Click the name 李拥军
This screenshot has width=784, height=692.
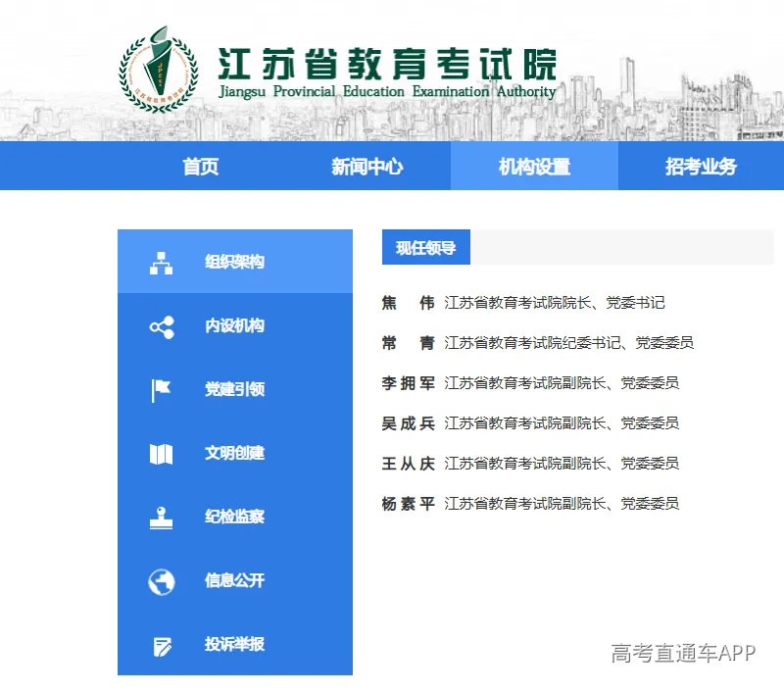(408, 383)
